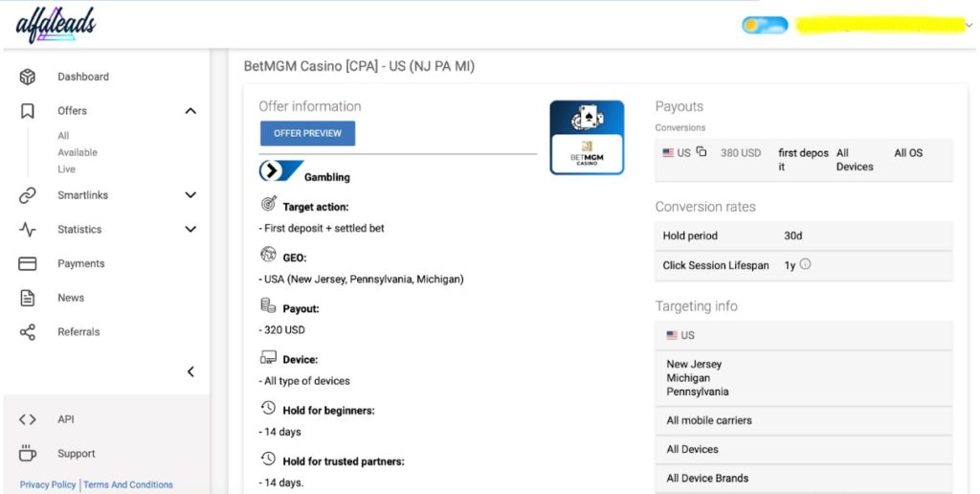Click 'First deposit + settled bet' text

pyautogui.click(x=322, y=228)
